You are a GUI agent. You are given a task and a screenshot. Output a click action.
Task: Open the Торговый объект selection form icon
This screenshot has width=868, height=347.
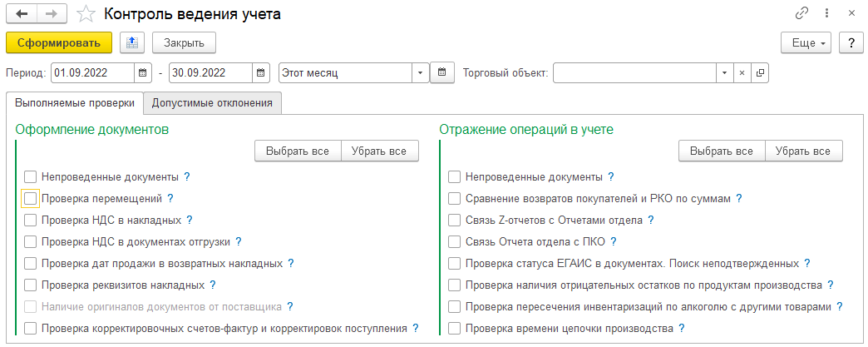(x=761, y=73)
